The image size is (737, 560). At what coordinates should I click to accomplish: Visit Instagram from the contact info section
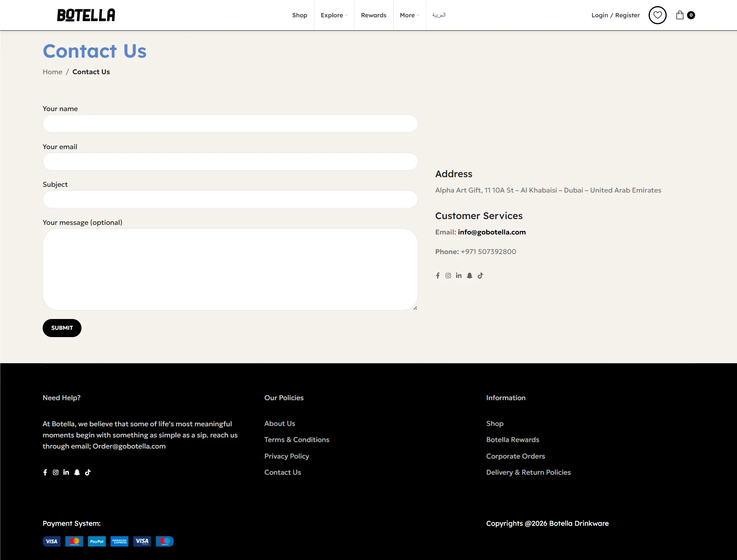[x=448, y=276]
